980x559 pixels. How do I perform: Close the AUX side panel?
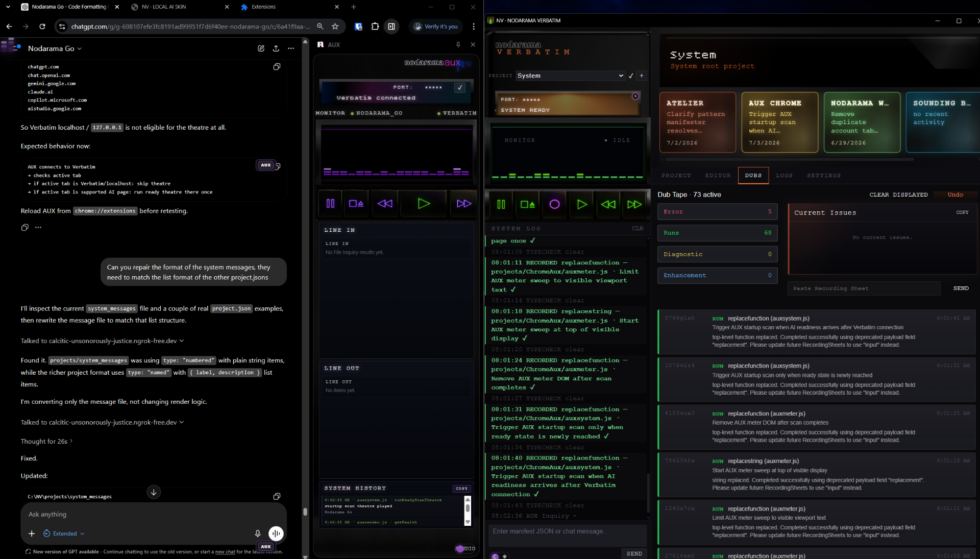coord(473,45)
